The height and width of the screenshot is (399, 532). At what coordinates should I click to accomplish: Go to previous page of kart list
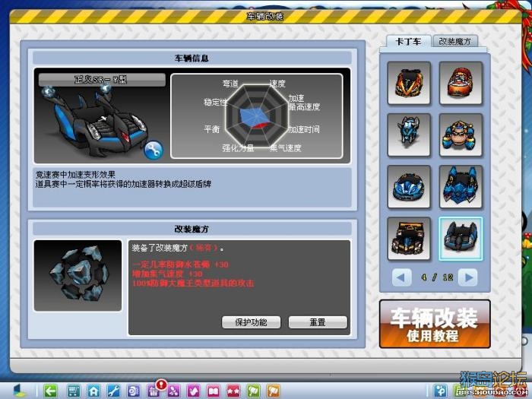point(401,277)
